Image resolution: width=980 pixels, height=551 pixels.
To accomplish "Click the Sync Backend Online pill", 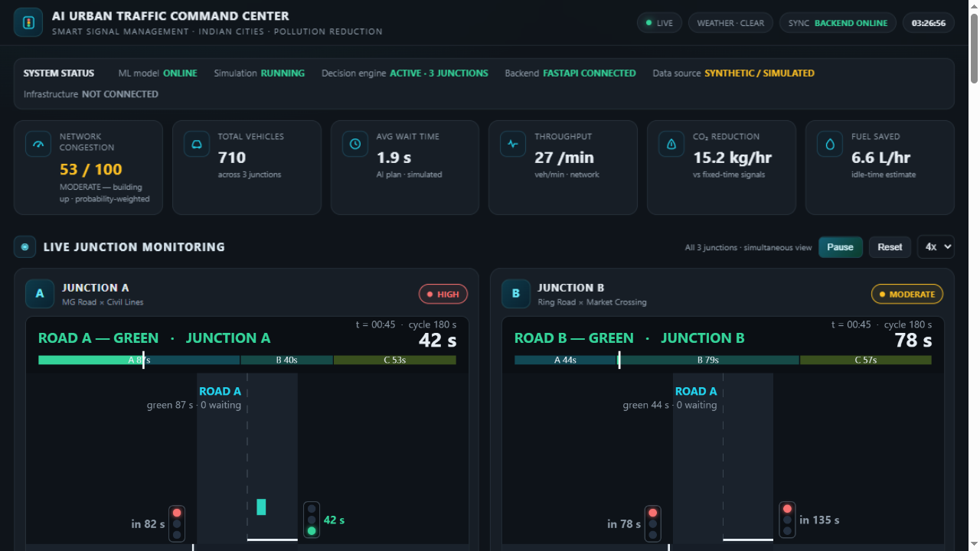I will click(838, 23).
